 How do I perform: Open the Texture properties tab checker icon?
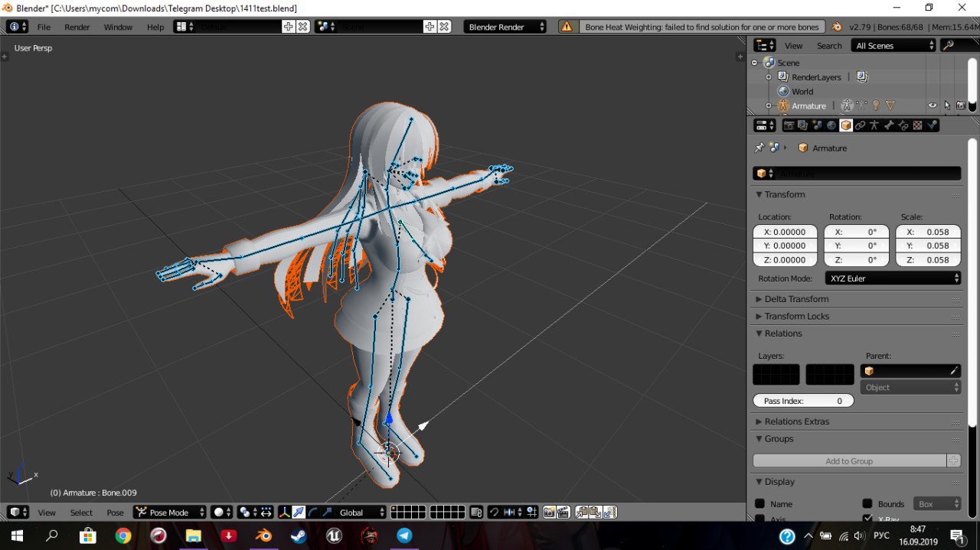pos(917,125)
